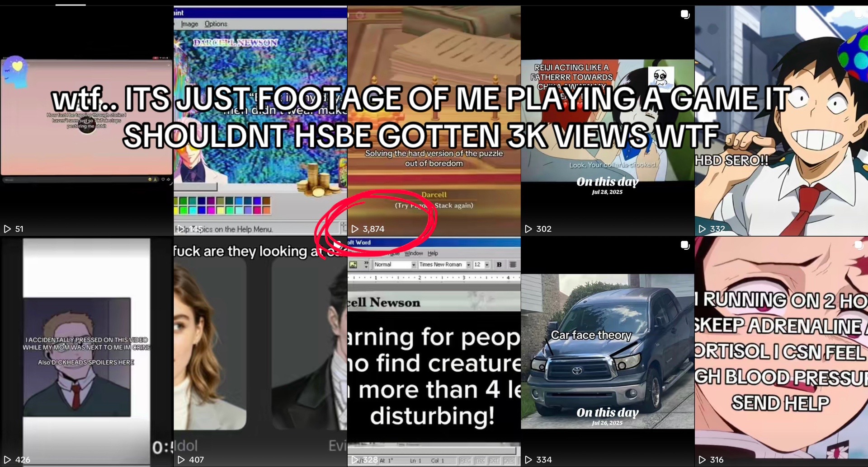Open the video thumbnail showing the woman's face

[260, 352]
